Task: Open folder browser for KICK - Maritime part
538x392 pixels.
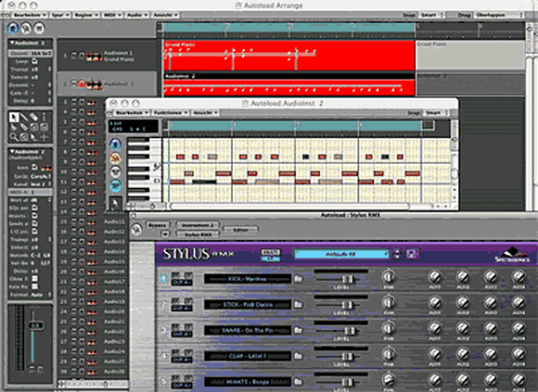Action: pyautogui.click(x=298, y=279)
